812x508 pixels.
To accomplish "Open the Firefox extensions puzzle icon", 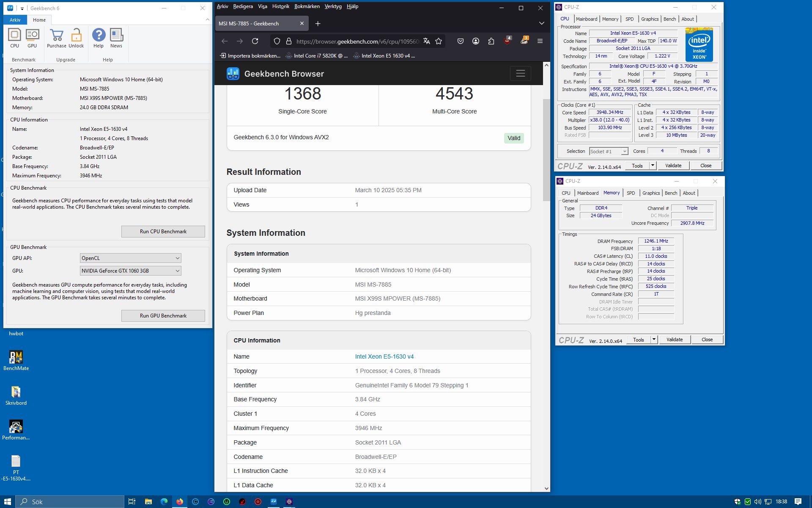I will pos(491,41).
